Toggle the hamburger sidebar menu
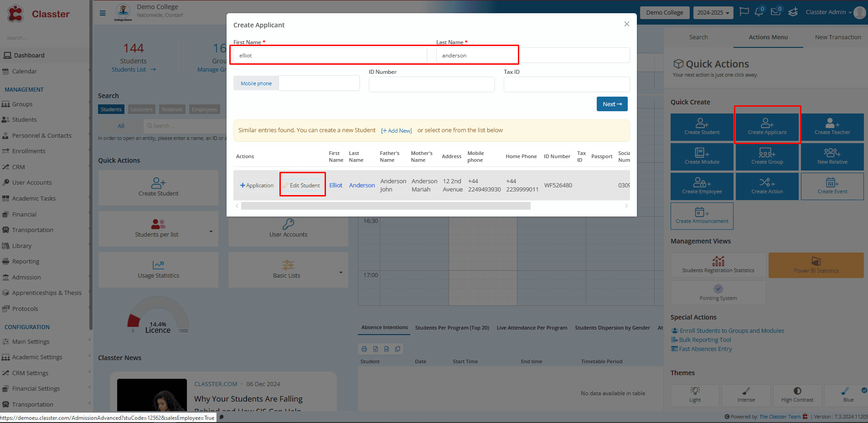 point(103,13)
